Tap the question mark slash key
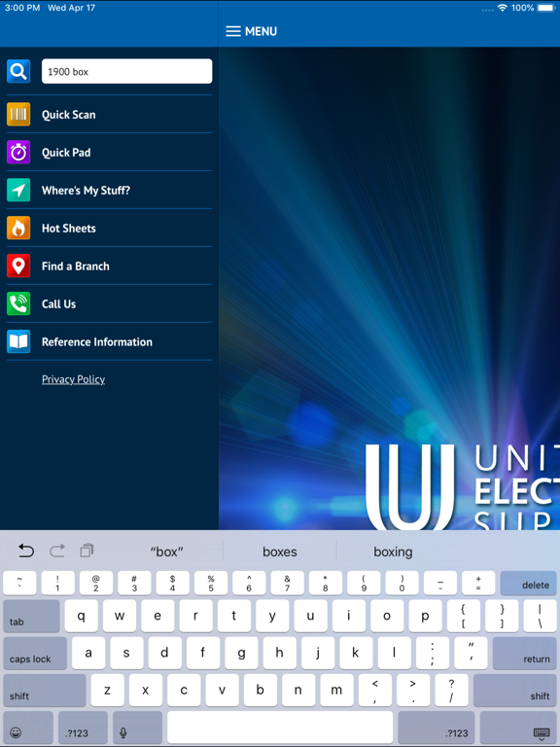Viewport: 560px width, 747px height. tap(451, 691)
